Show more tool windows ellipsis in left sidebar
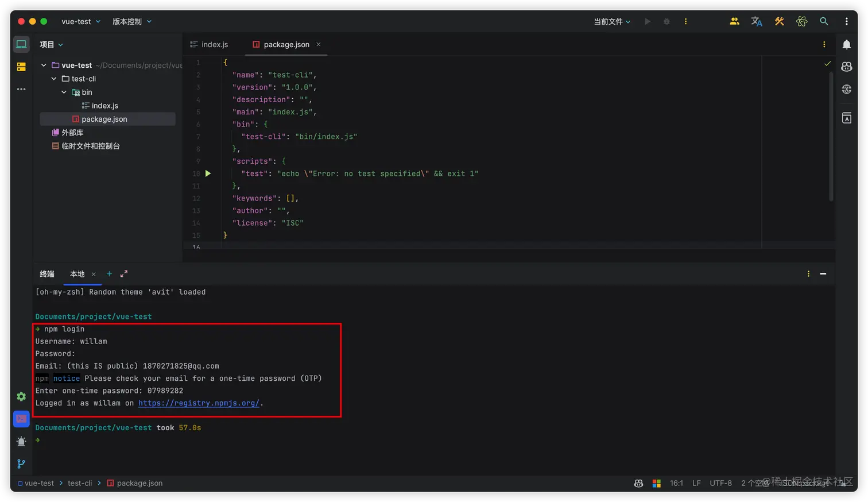Screen dimensions: 868x502 [x=21, y=89]
